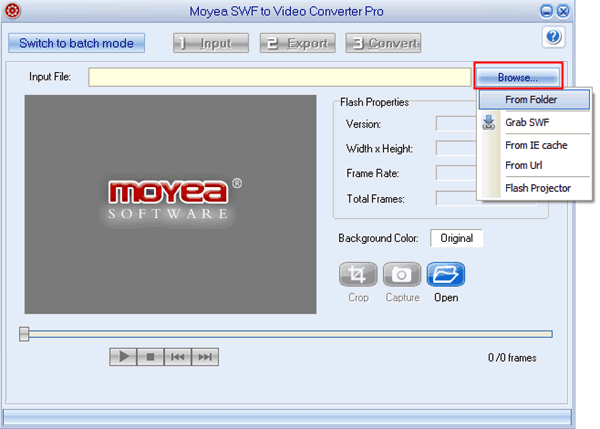Image resolution: width=600 pixels, height=429 pixels.
Task: Click the Input File text field
Action: (x=280, y=77)
